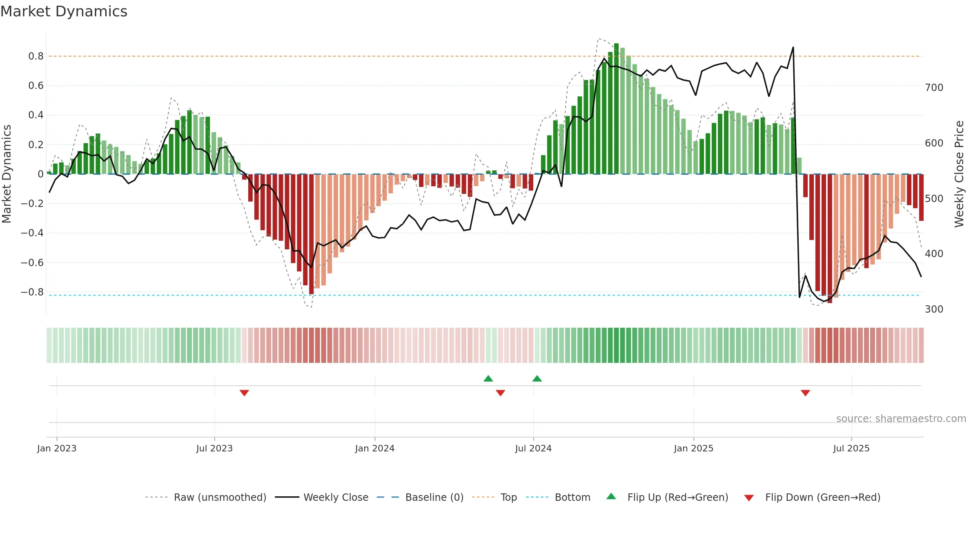Click the Jul 2023 x-axis label
The width and height of the screenshot is (980, 551).
214,448
